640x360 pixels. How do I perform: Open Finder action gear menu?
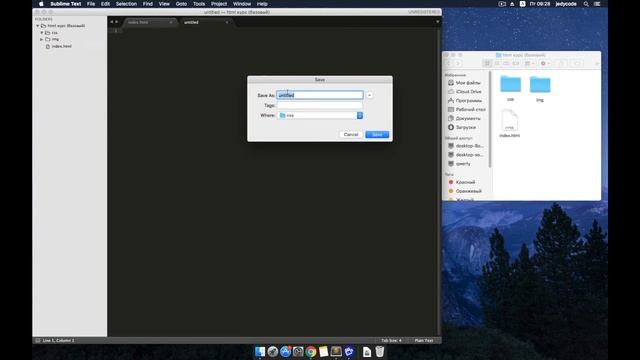(545, 63)
